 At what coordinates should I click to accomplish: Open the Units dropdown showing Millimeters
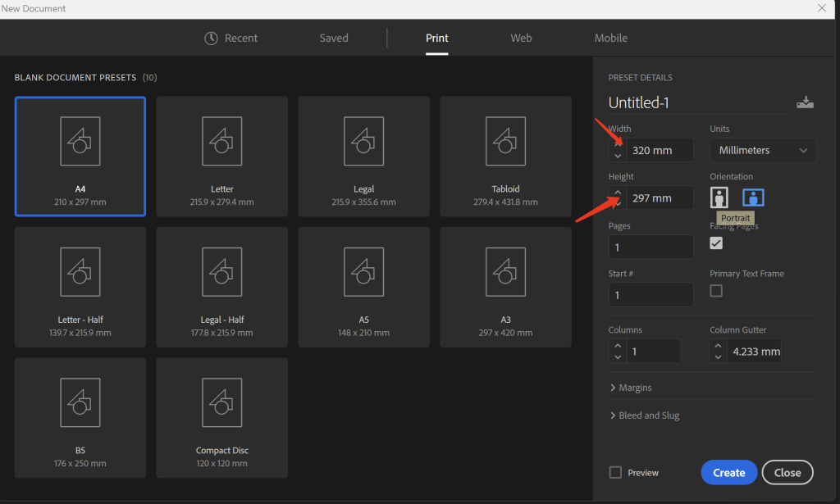coord(762,151)
